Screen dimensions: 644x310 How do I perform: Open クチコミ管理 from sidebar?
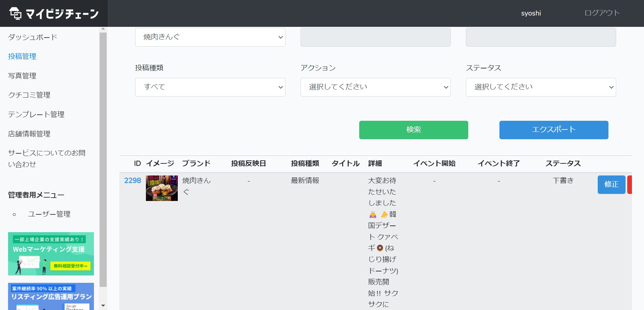(x=29, y=95)
